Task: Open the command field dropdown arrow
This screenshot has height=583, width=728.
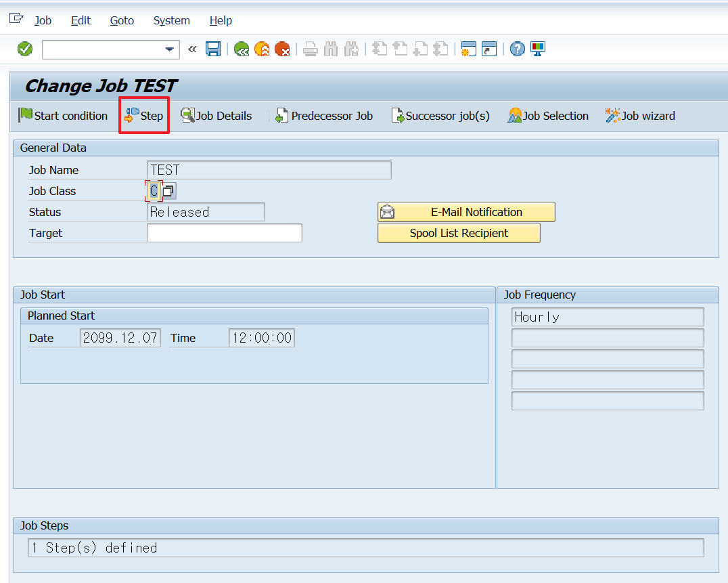Action: 170,49
